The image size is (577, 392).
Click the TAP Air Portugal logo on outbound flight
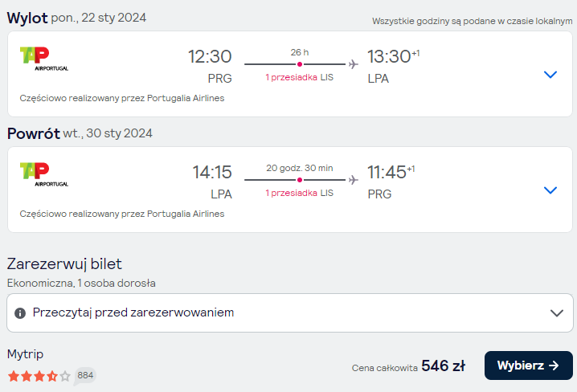pyautogui.click(x=43, y=59)
